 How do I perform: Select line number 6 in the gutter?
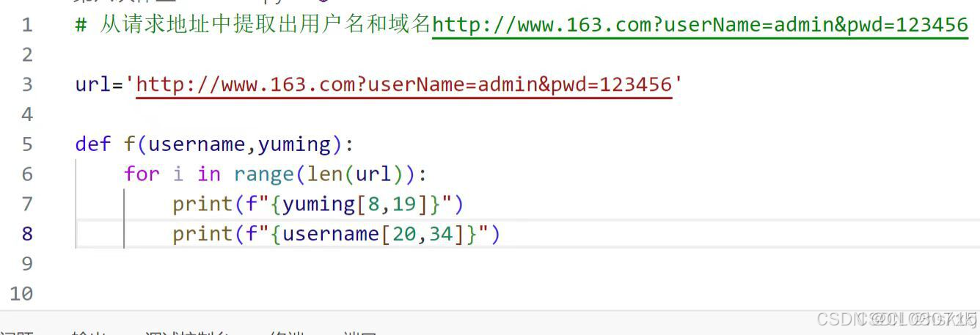(x=27, y=174)
